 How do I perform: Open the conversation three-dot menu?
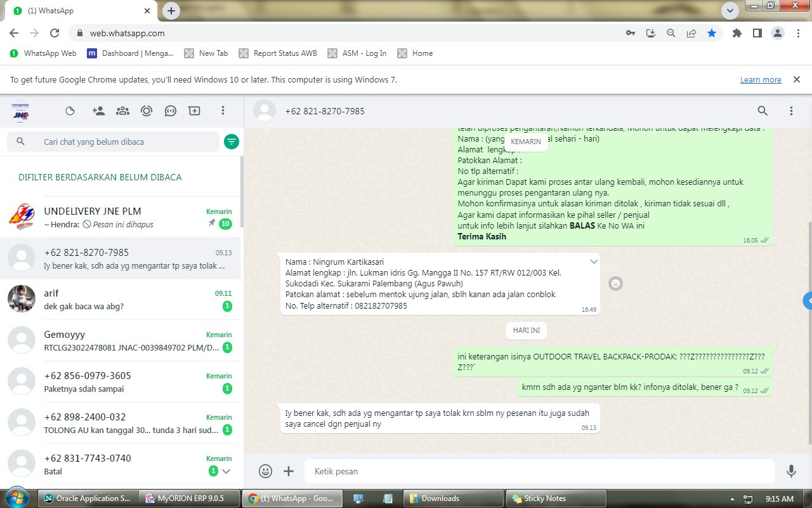pos(791,110)
